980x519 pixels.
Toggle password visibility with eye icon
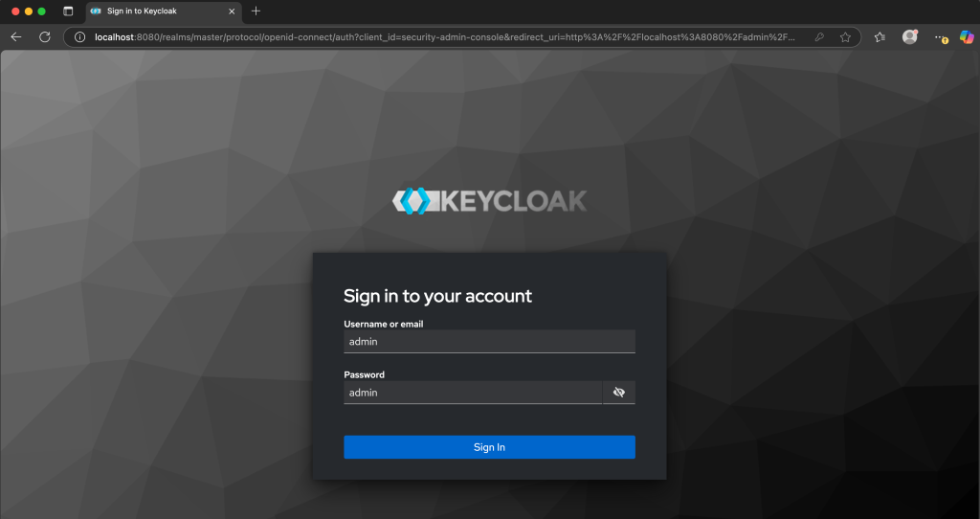[618, 393]
